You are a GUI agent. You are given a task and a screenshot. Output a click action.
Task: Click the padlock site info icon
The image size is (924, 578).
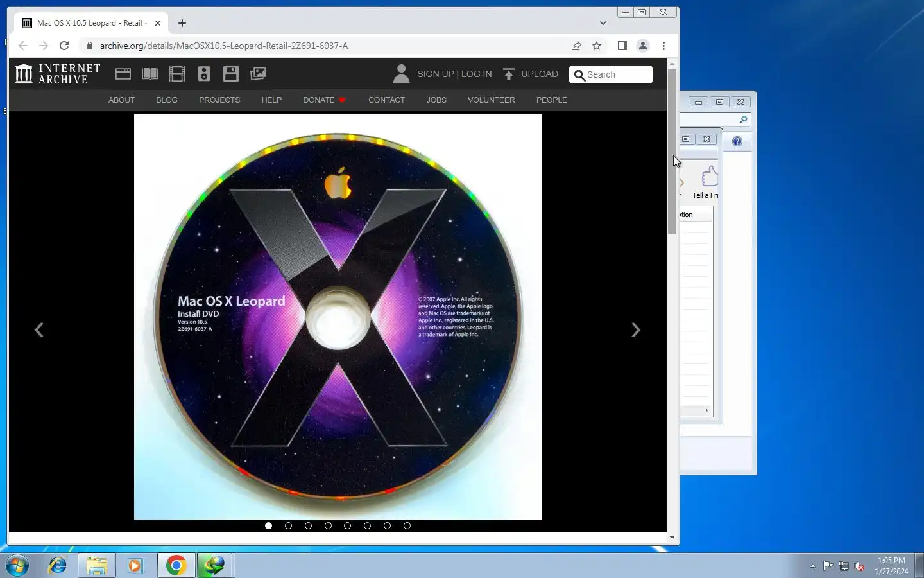pyautogui.click(x=90, y=46)
